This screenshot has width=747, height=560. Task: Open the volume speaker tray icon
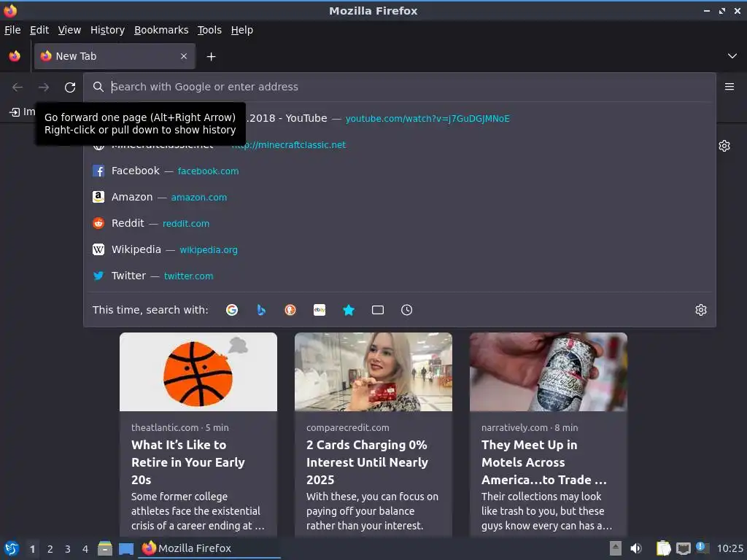tap(636, 548)
